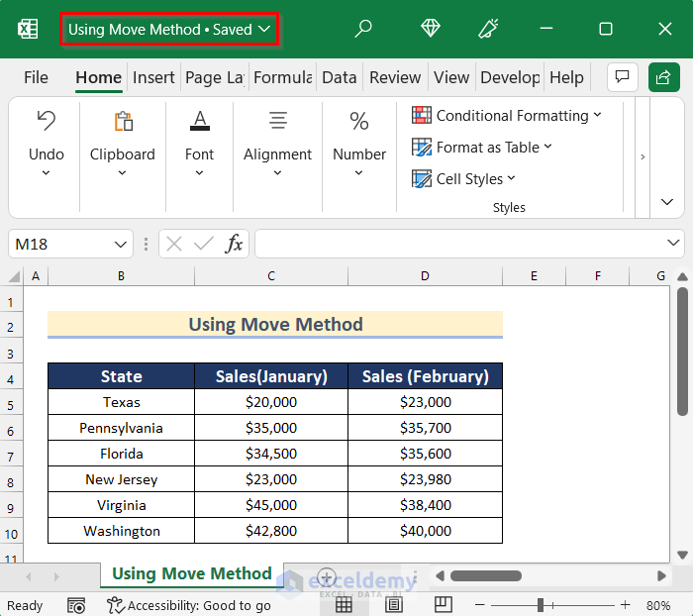Select the Using Move Method sheet tab

[x=191, y=574]
